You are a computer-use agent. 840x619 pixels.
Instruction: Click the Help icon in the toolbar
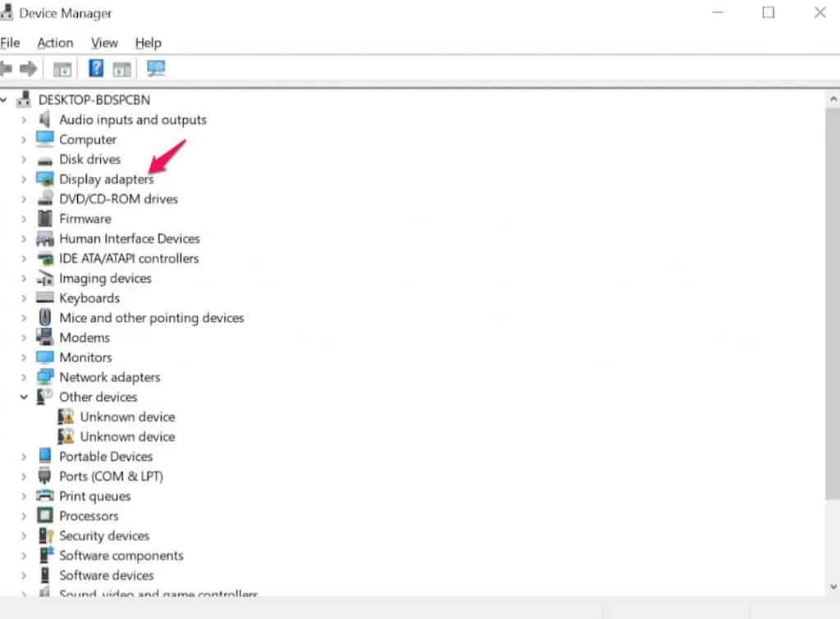click(x=96, y=68)
